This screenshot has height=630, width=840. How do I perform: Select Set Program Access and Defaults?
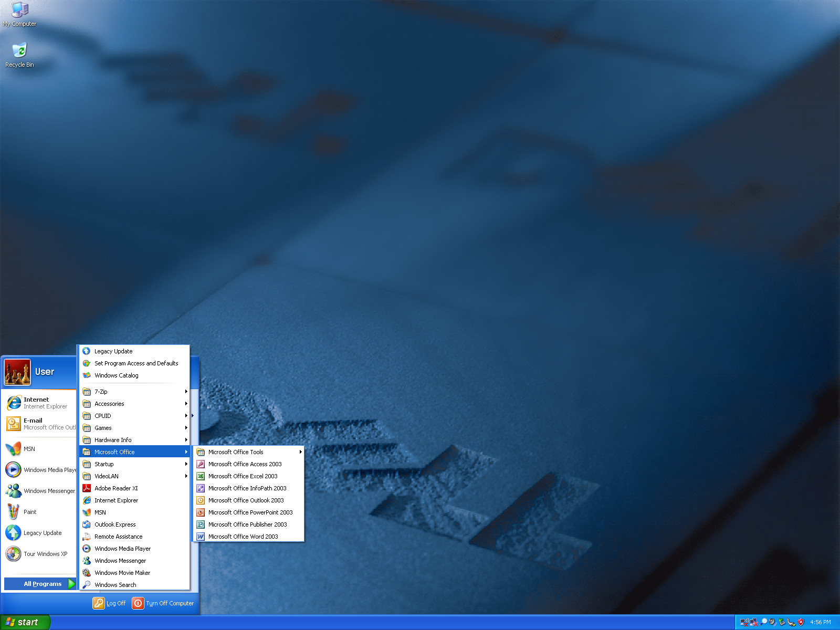134,363
